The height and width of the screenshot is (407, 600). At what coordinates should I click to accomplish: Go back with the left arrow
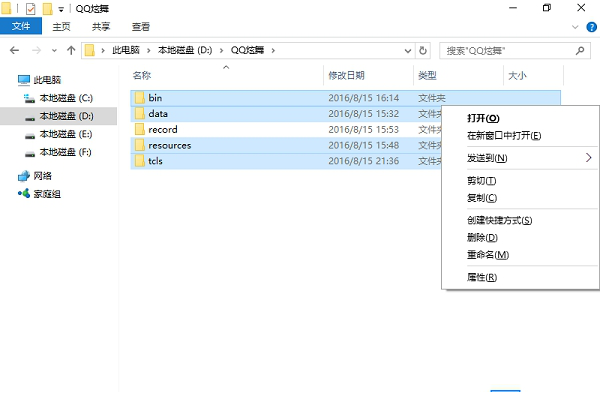coord(15,50)
